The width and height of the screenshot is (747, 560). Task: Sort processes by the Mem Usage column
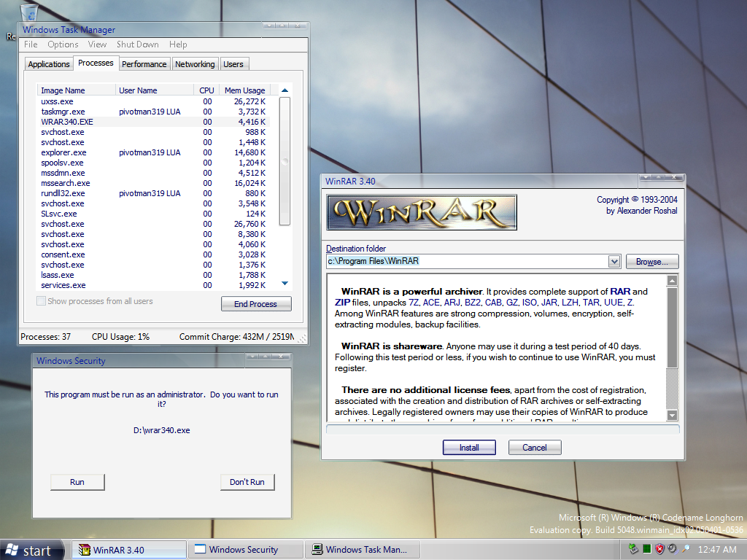pos(244,90)
